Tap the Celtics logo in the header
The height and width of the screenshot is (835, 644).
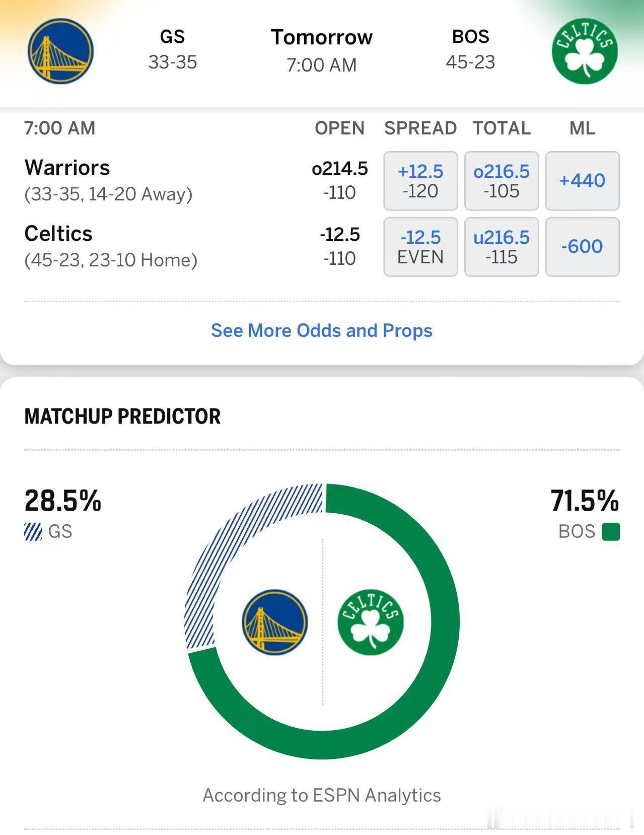point(585,51)
